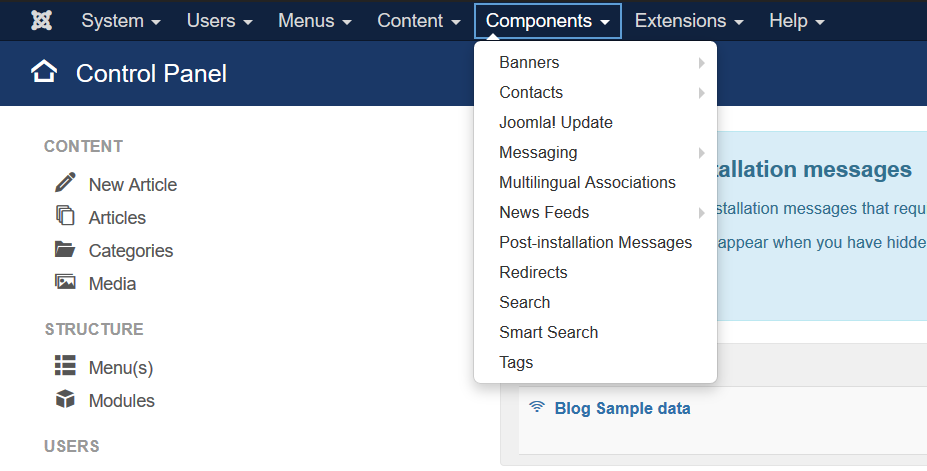
Task: Click the Categories folder icon
Action: click(65, 249)
